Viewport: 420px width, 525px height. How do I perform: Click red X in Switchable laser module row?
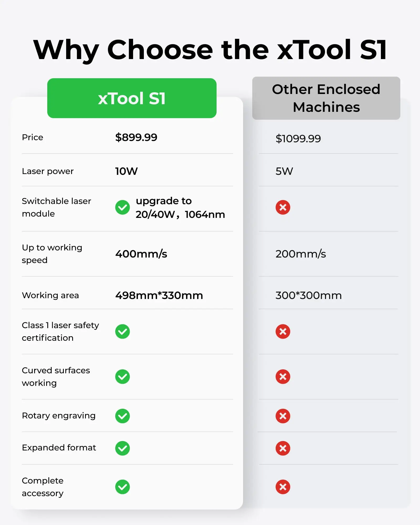pos(283,207)
